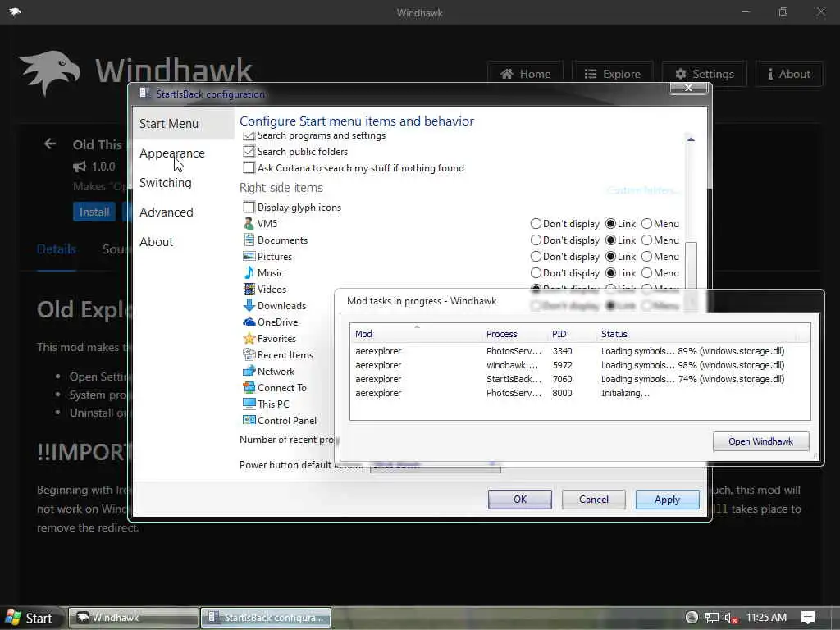Click the VM5 user icon
The width and height of the screenshot is (840, 630).
(249, 223)
